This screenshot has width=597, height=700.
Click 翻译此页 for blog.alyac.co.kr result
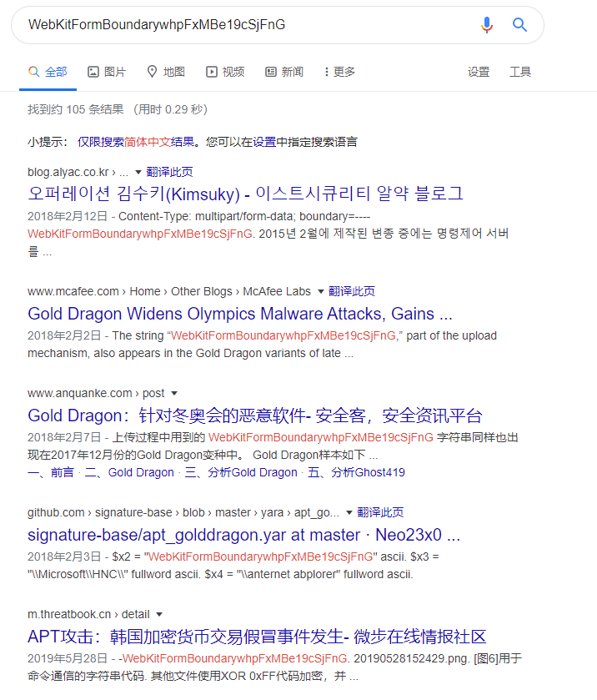coord(169,172)
